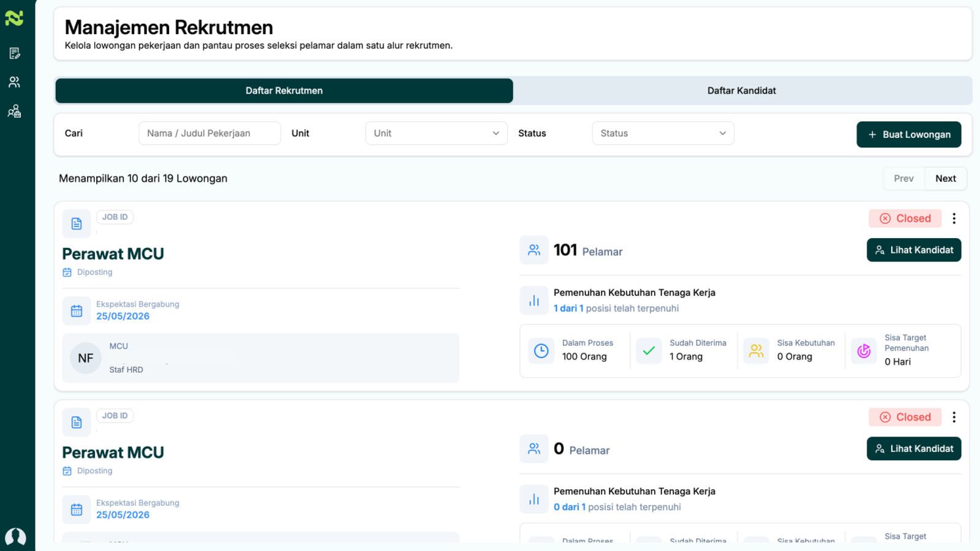Open the three-dot menu on the 0 Pelamar card
Viewport: 980px width, 551px height.
pos(954,417)
